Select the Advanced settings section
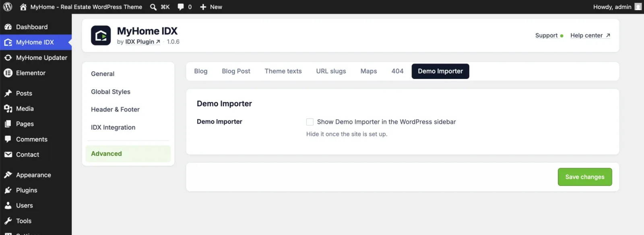 [128, 154]
